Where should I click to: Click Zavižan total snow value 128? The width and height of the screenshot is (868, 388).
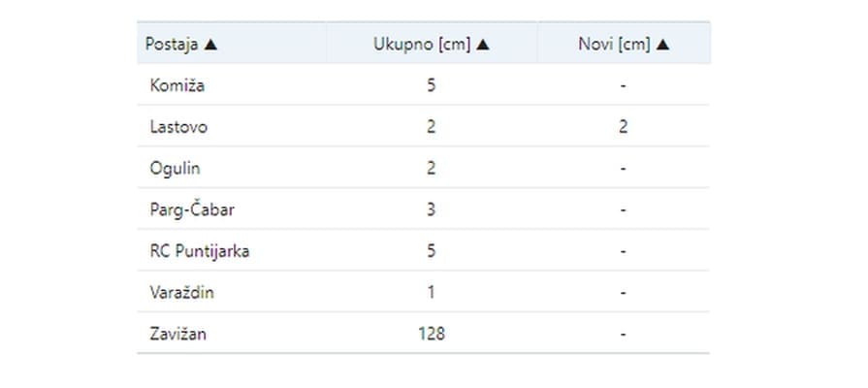point(431,334)
